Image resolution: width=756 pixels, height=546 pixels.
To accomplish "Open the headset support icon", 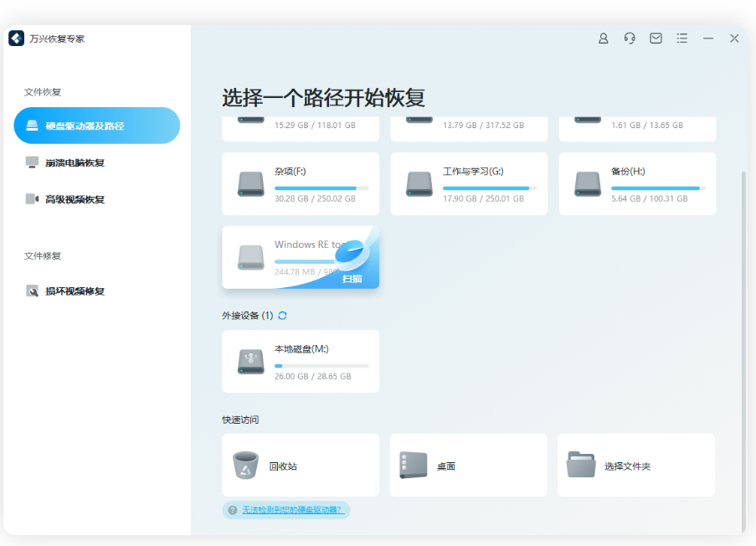I will [629, 39].
